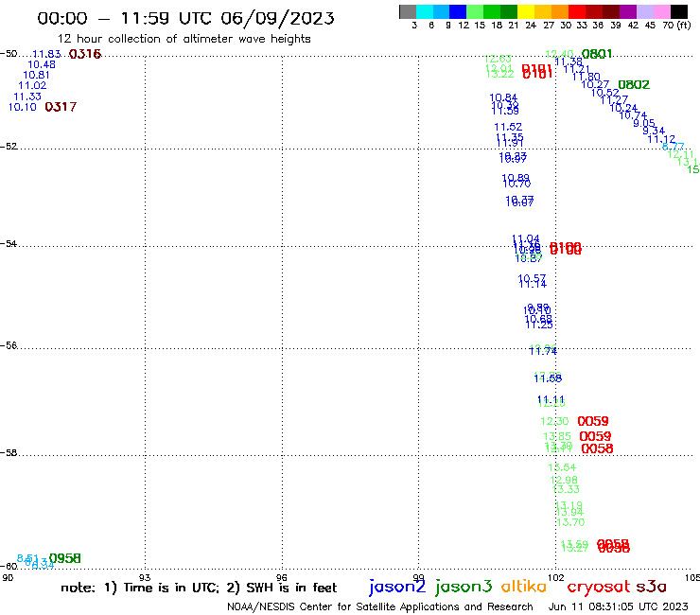The width and height of the screenshot is (700, 615).
Task: Click the wave height value '13.54'
Action: coord(562,467)
